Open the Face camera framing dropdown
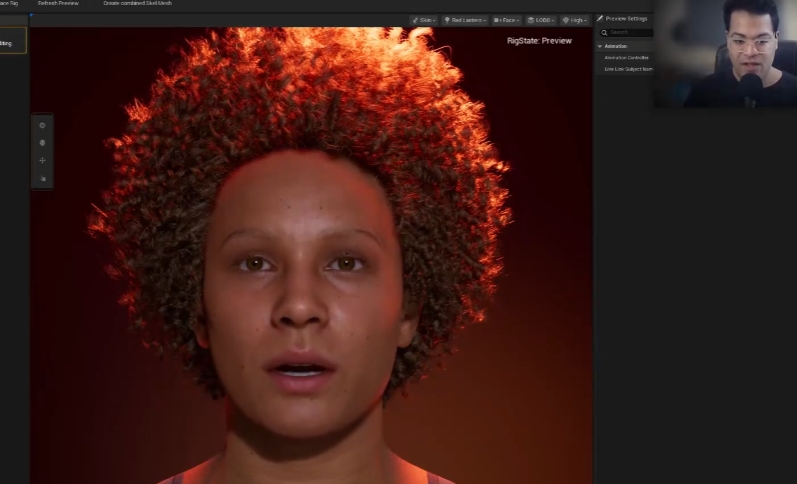This screenshot has width=797, height=484. point(507,20)
